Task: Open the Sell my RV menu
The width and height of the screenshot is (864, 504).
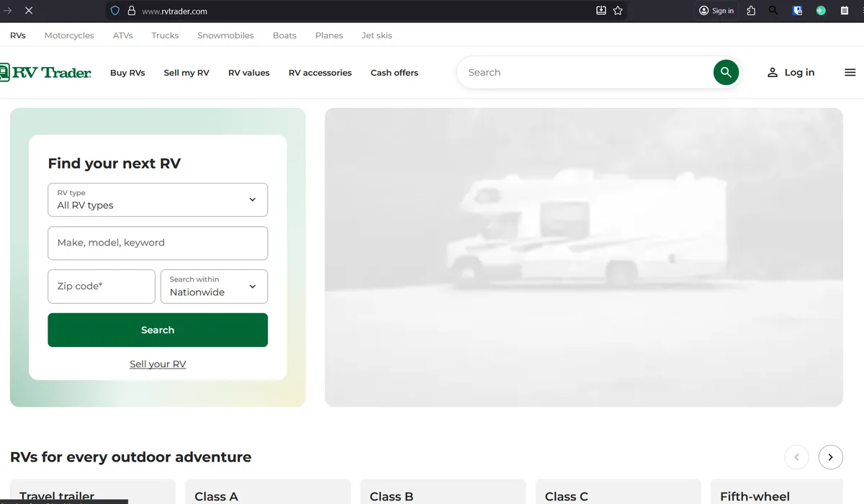Action: click(x=186, y=73)
